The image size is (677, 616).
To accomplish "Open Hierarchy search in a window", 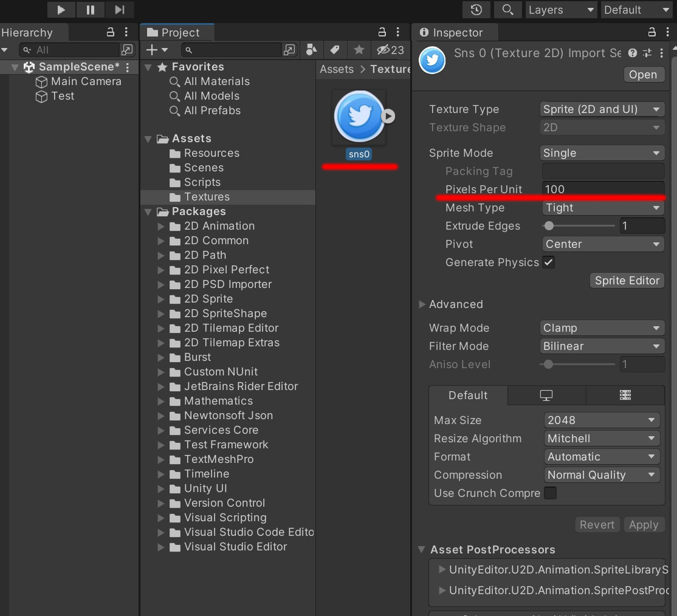I will [127, 50].
